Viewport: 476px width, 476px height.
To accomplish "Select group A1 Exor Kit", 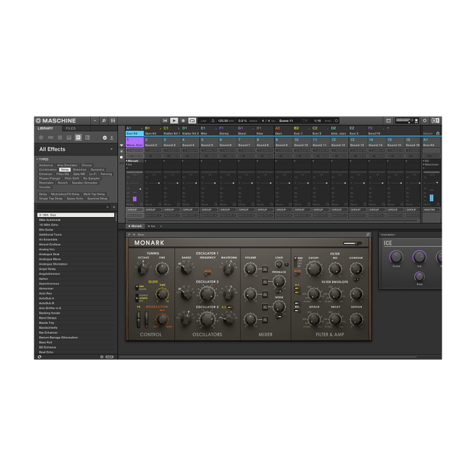I will point(135,131).
